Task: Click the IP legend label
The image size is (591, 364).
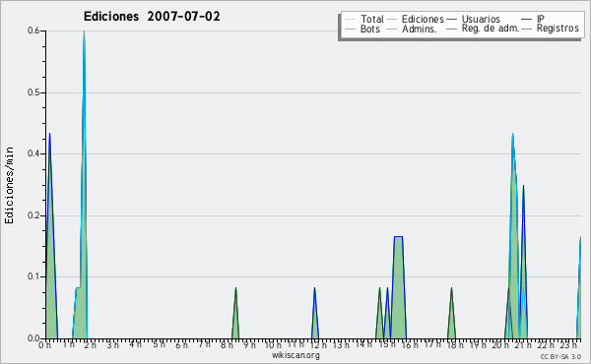Action: click(x=541, y=19)
